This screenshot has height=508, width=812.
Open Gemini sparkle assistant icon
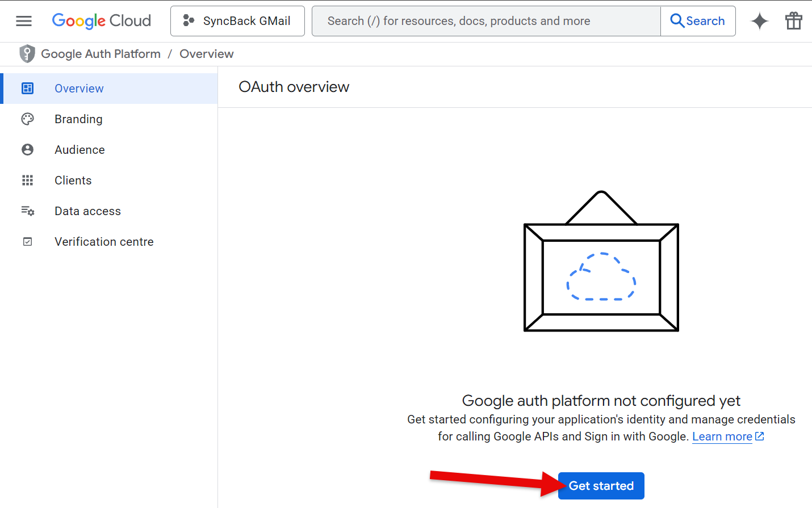759,21
